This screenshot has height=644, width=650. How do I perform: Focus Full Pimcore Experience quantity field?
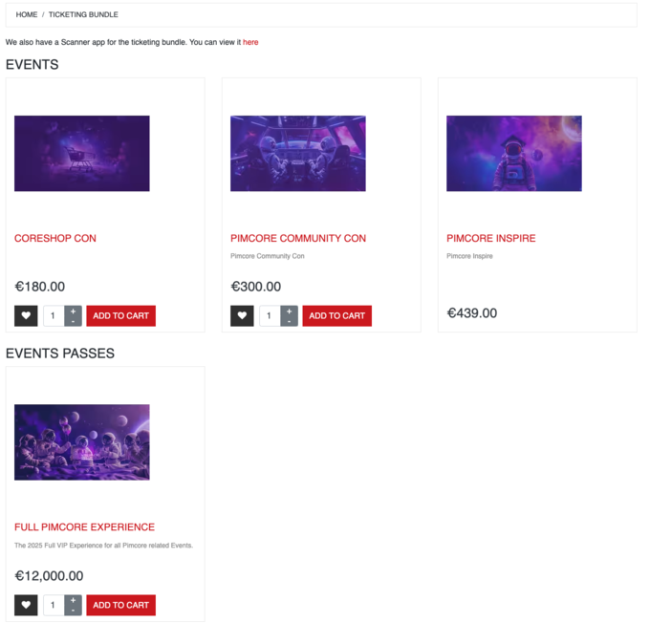click(54, 605)
